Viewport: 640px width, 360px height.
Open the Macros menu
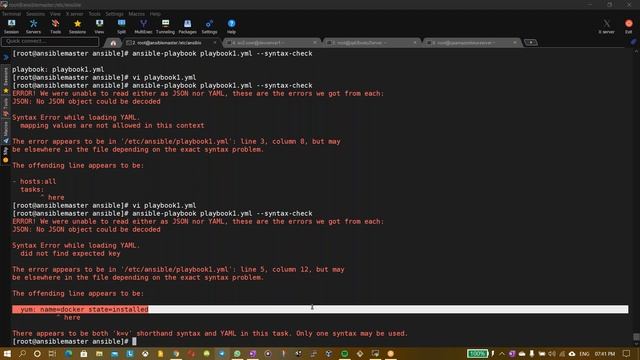137,14
